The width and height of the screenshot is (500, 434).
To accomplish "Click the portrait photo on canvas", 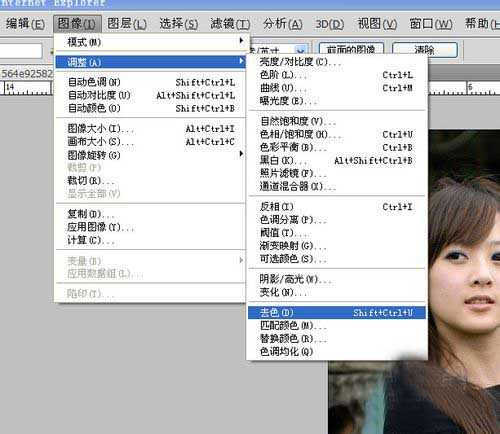I will tap(464, 282).
